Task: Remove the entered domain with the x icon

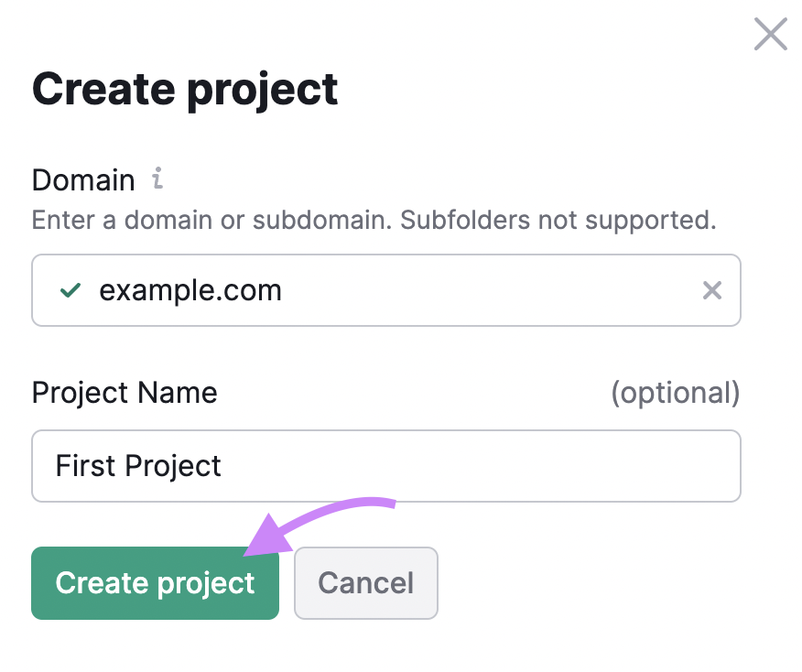Action: pyautogui.click(x=711, y=290)
